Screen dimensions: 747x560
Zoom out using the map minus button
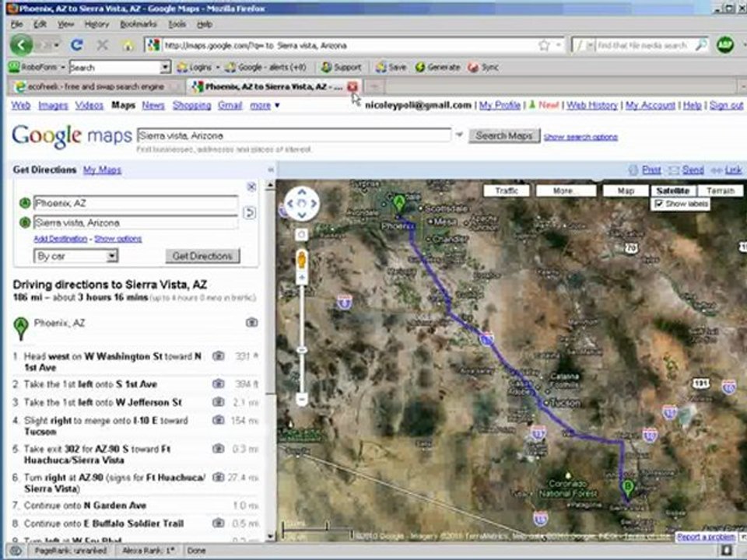302,398
